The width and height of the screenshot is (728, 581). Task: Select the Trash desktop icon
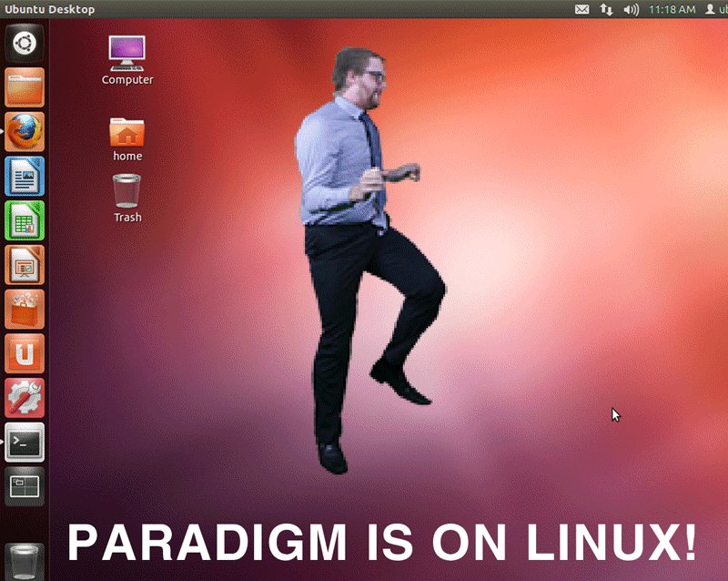click(127, 198)
